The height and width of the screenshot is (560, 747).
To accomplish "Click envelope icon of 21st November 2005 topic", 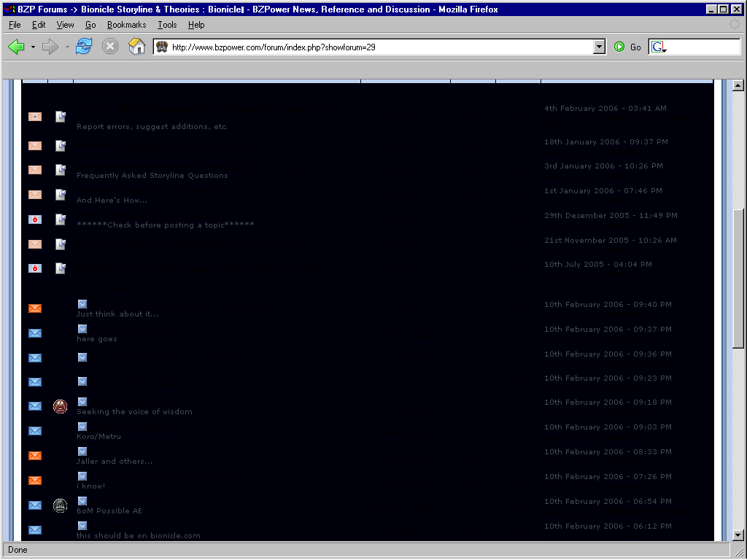I will point(35,244).
